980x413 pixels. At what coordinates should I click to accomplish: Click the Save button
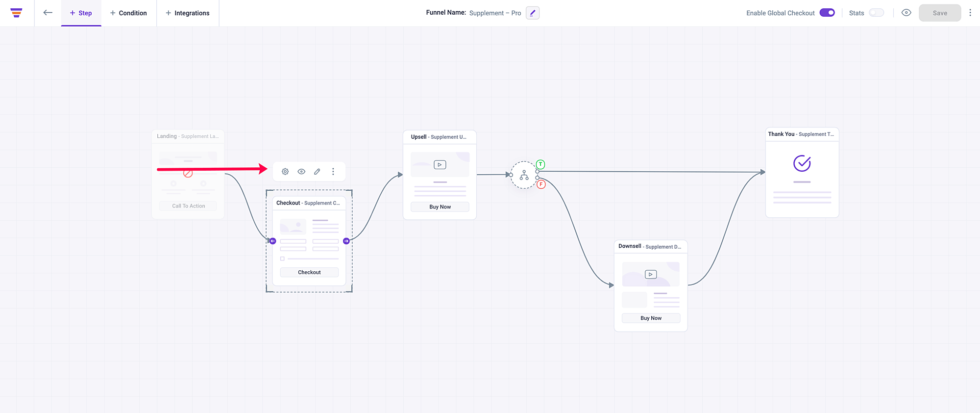[x=940, y=13]
